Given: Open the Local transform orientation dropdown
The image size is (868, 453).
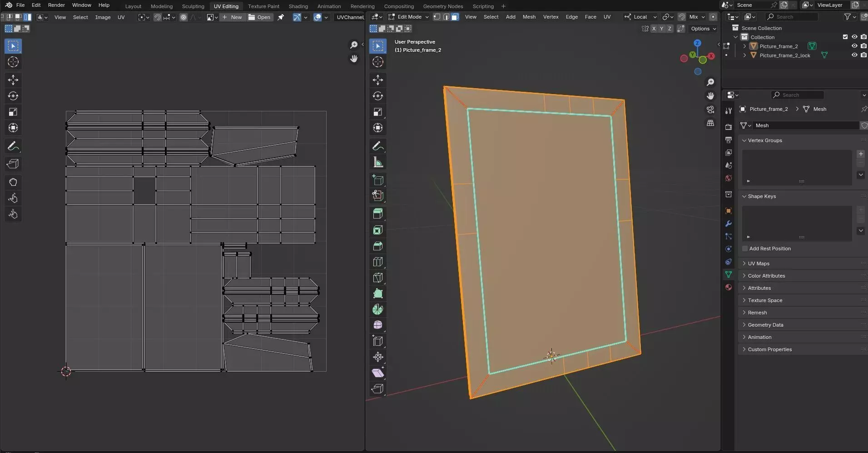Looking at the screenshot, I should 640,17.
